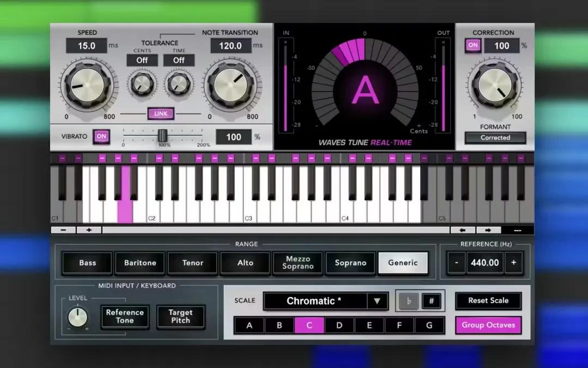The width and height of the screenshot is (588, 368).
Task: Open the Formant Corrected selector
Action: 495,138
